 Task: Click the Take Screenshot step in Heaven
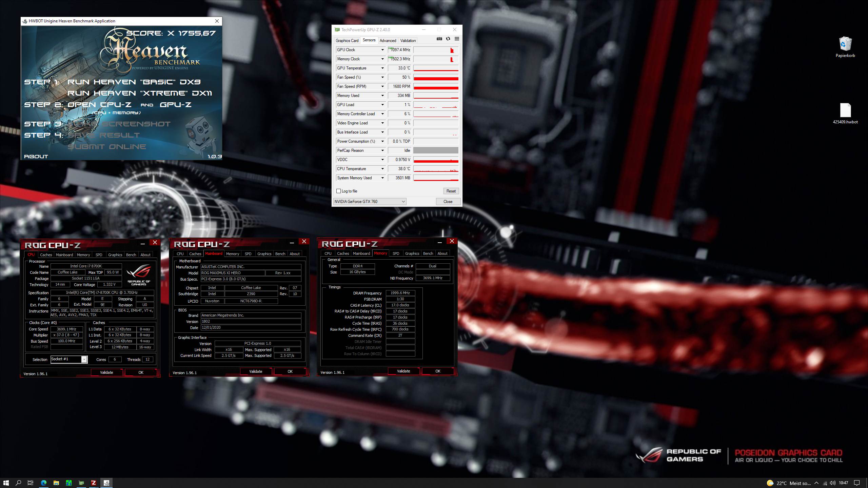coord(119,124)
